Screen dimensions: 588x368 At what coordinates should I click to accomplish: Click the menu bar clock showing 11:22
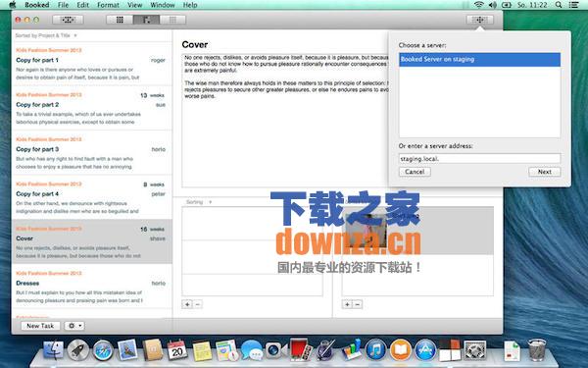tap(532, 5)
